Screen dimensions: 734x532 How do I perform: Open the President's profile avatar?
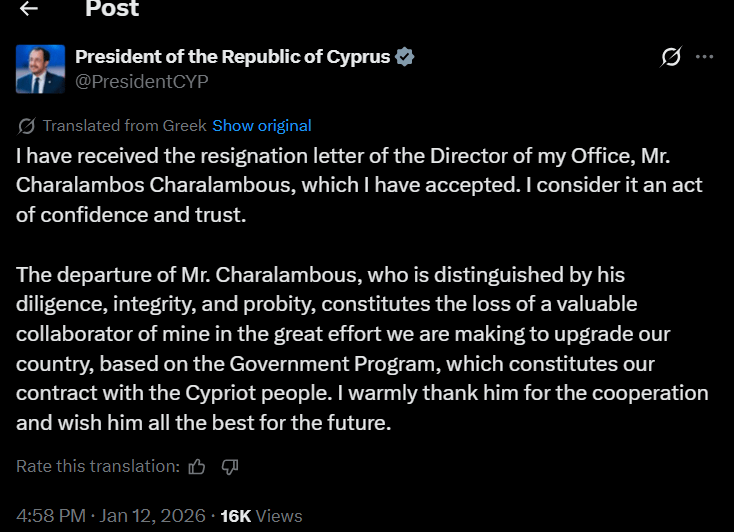[x=41, y=69]
